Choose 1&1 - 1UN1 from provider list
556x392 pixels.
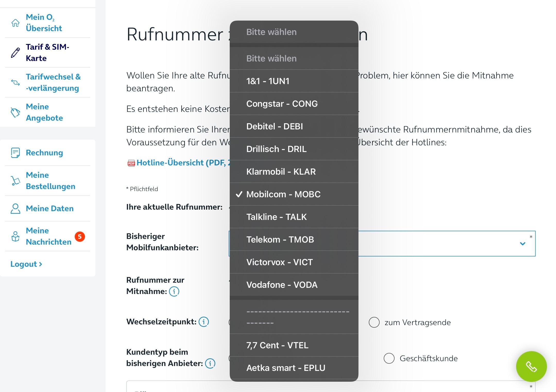[294, 81]
